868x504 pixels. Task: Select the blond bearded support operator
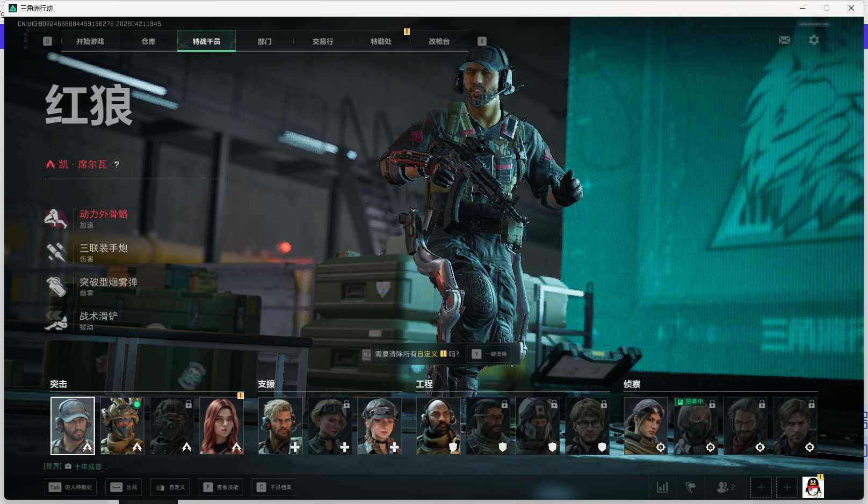(x=280, y=426)
